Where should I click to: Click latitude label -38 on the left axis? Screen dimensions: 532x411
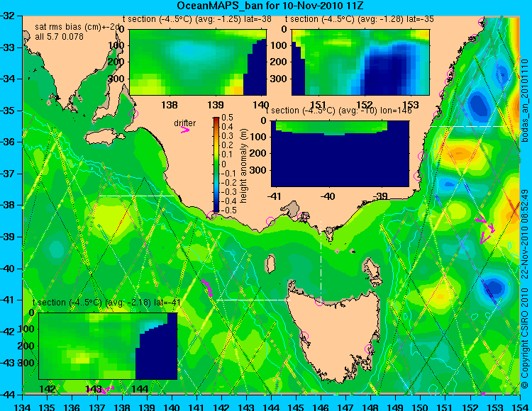click(x=8, y=205)
